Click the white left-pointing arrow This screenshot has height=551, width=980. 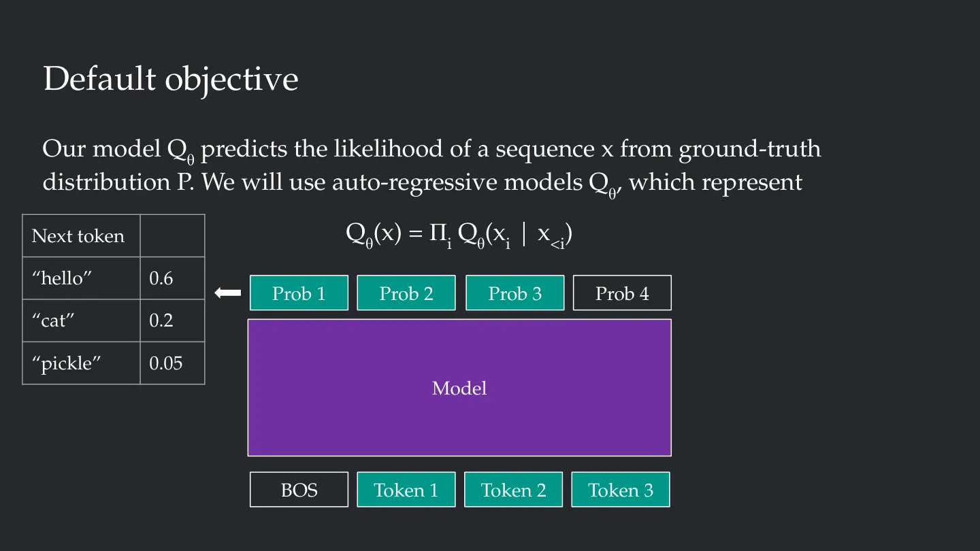(228, 293)
